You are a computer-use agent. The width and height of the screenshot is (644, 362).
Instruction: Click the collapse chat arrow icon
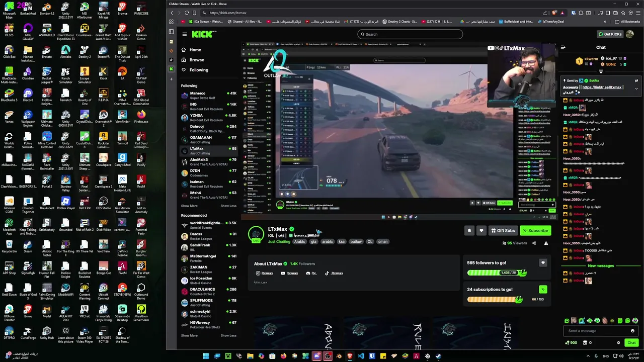click(x=563, y=48)
